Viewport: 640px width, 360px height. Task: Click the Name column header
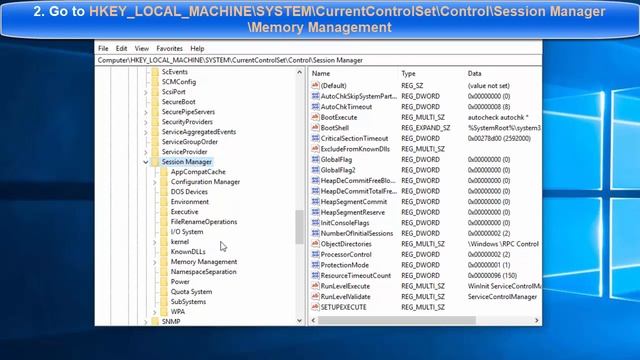[321, 73]
